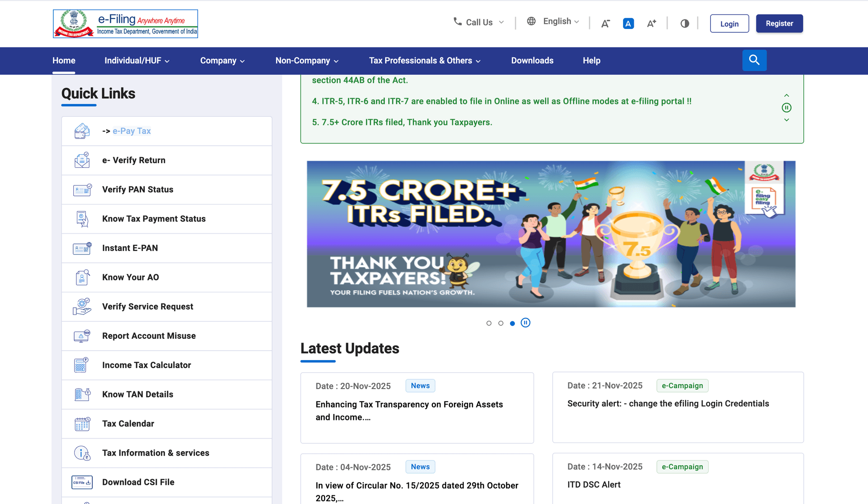Click the Register button
Screen dimensions: 868x504
[779, 23]
